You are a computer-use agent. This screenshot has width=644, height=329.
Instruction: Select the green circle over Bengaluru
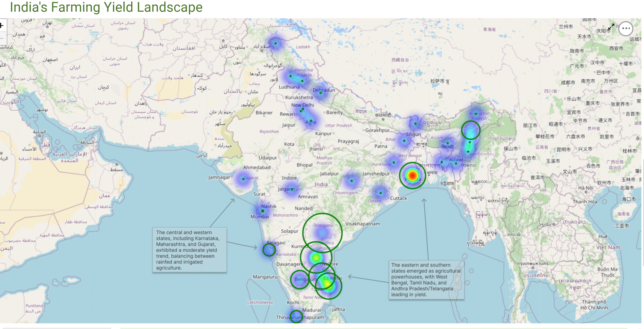tap(300, 279)
